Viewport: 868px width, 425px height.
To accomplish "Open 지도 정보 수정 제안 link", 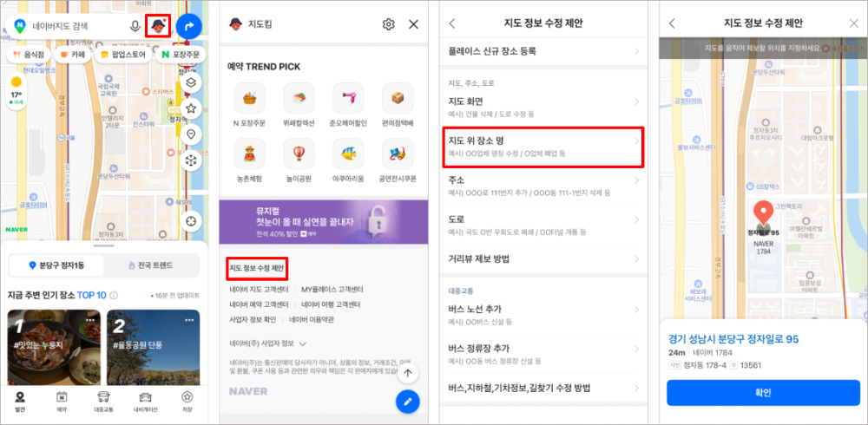I will 257,268.
